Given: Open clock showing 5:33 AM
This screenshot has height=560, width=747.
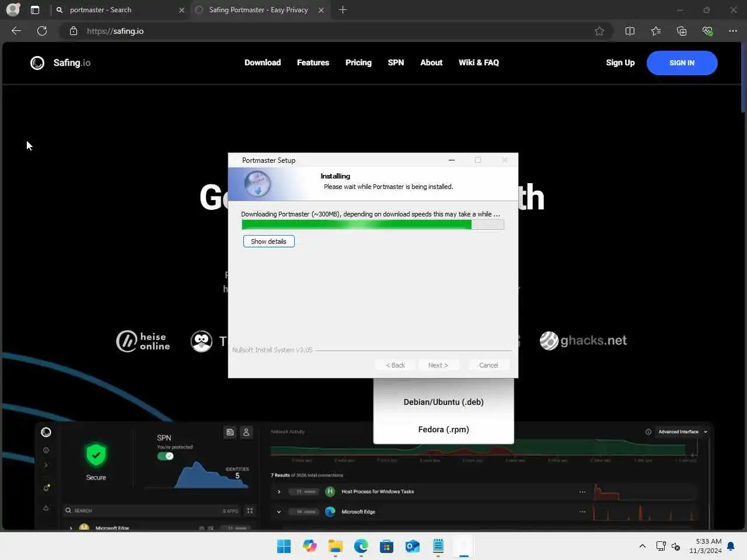Looking at the screenshot, I should [x=705, y=546].
